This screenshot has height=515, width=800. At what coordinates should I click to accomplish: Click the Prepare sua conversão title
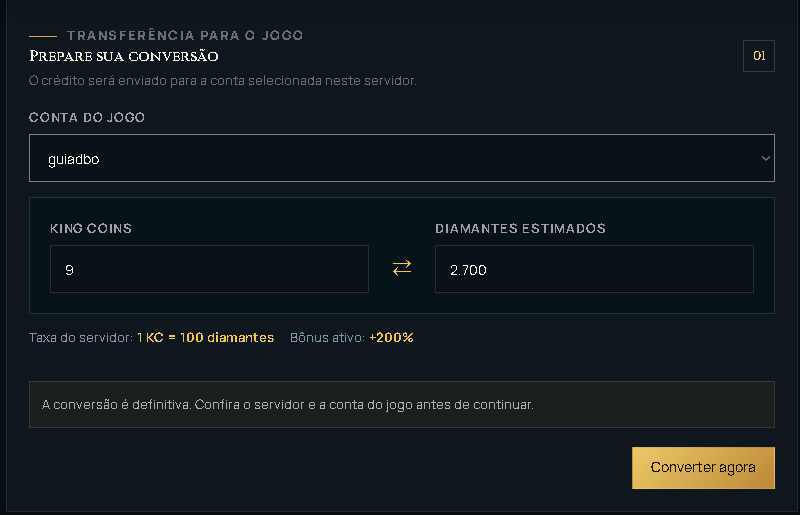click(x=123, y=56)
